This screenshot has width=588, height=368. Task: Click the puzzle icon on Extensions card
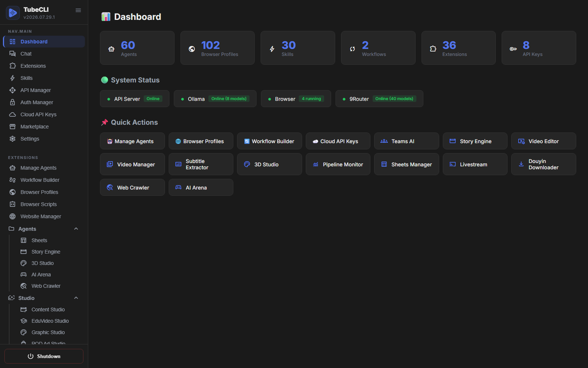click(x=433, y=49)
